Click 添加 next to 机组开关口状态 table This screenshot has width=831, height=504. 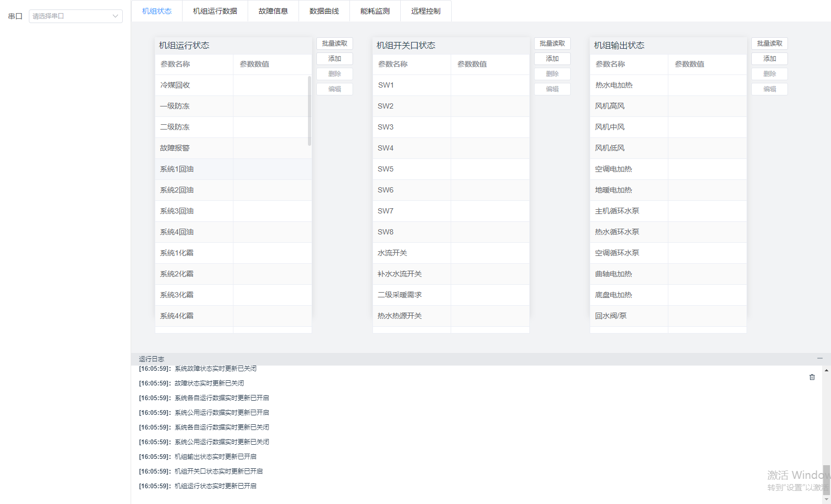552,59
